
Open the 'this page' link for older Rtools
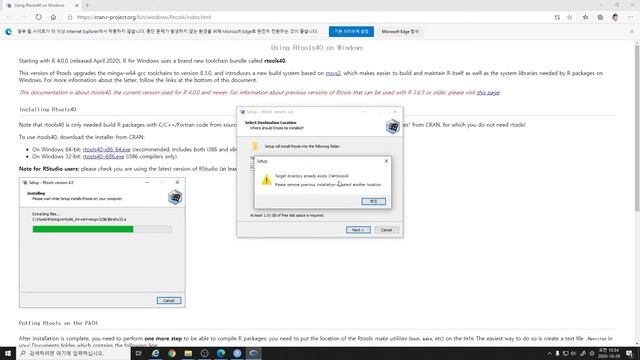click(x=488, y=93)
